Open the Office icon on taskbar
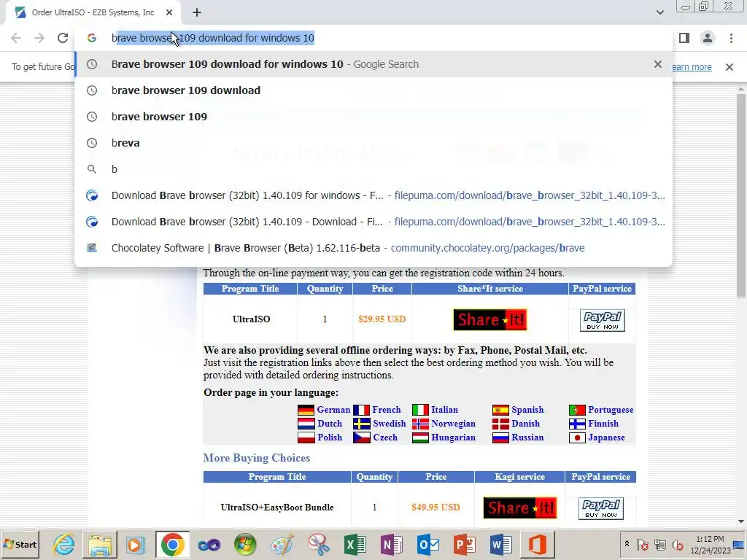The width and height of the screenshot is (747, 560). click(537, 544)
